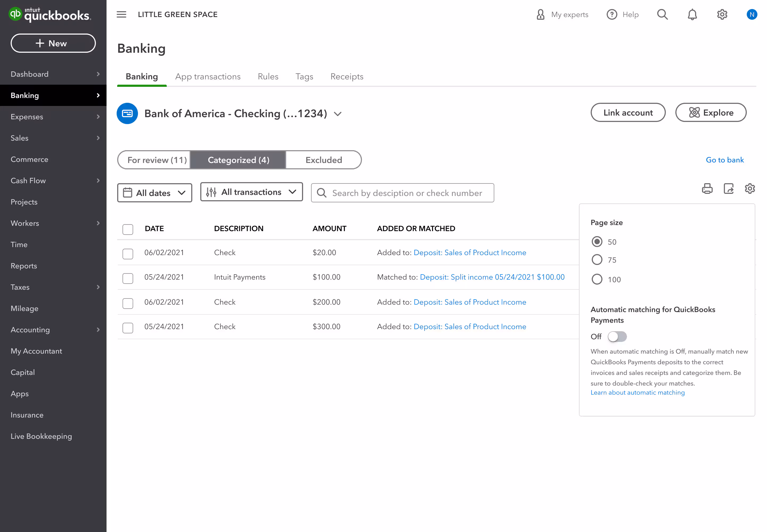Close the table settings gear panel
767x532 pixels.
click(750, 189)
